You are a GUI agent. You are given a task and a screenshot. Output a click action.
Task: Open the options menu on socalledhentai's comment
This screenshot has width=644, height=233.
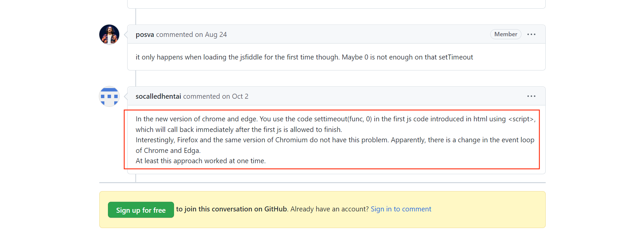531,96
